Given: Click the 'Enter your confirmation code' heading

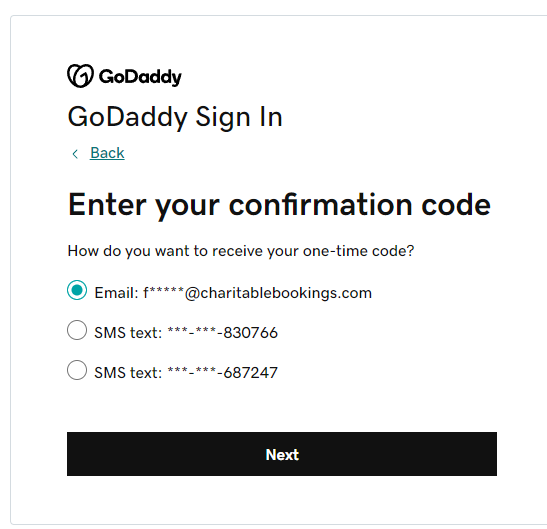Looking at the screenshot, I should point(279,205).
